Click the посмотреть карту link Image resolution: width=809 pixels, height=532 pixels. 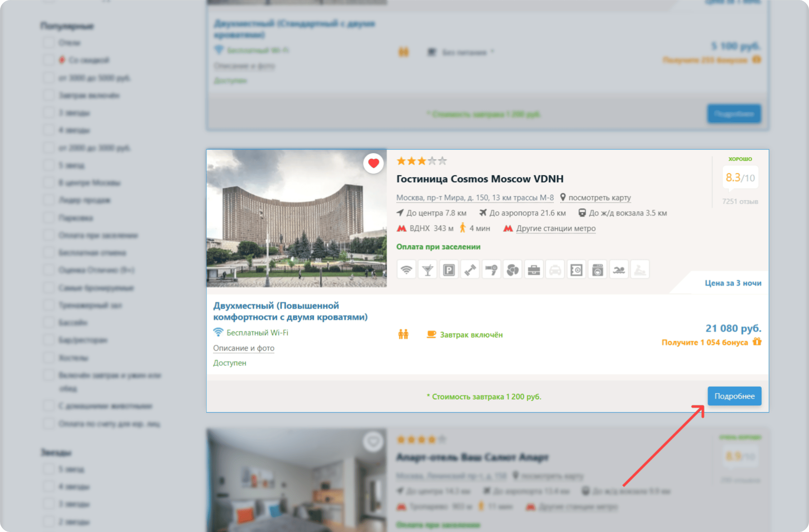(599, 198)
